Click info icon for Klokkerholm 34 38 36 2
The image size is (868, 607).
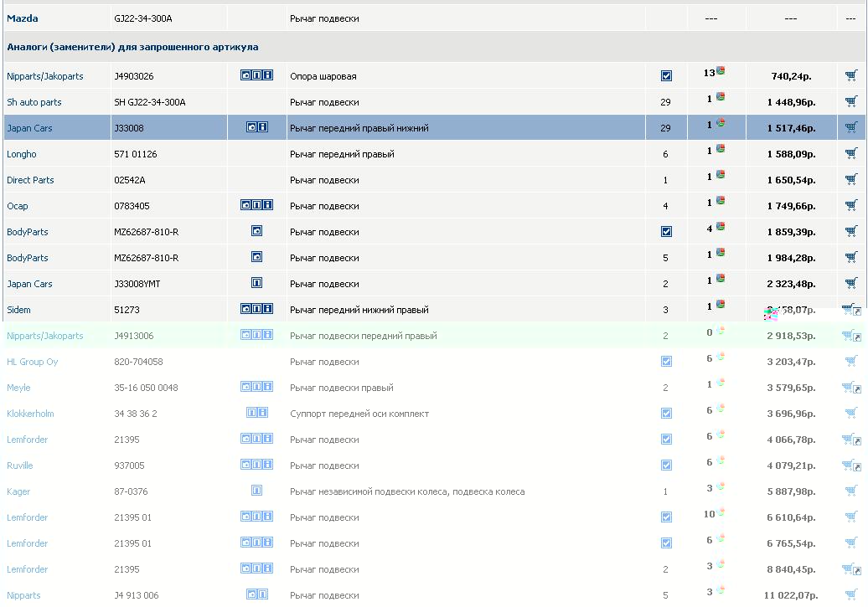tap(263, 413)
